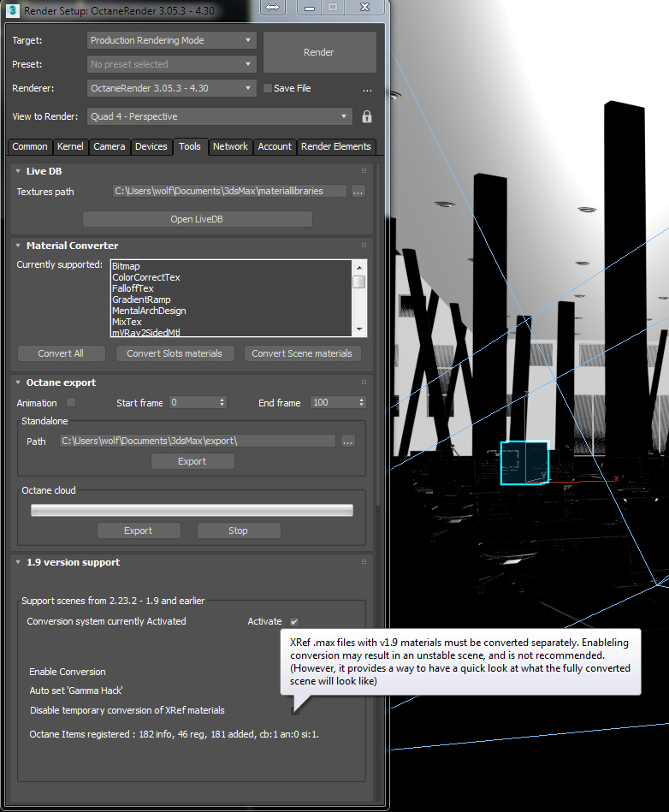Image resolution: width=669 pixels, height=812 pixels.
Task: Switch to the Devices tab
Action: point(151,146)
